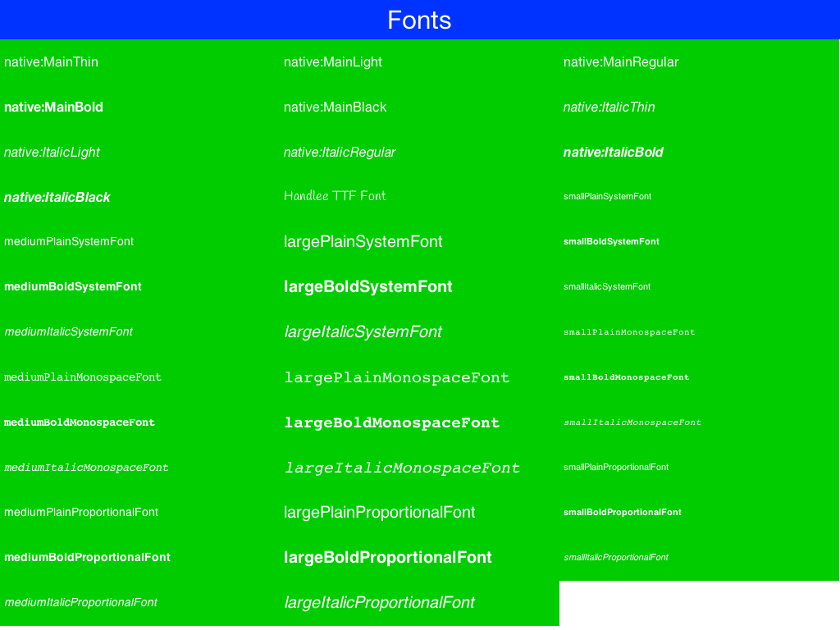
Task: Select the Handlee TTF Font sample
Action: [x=335, y=196]
